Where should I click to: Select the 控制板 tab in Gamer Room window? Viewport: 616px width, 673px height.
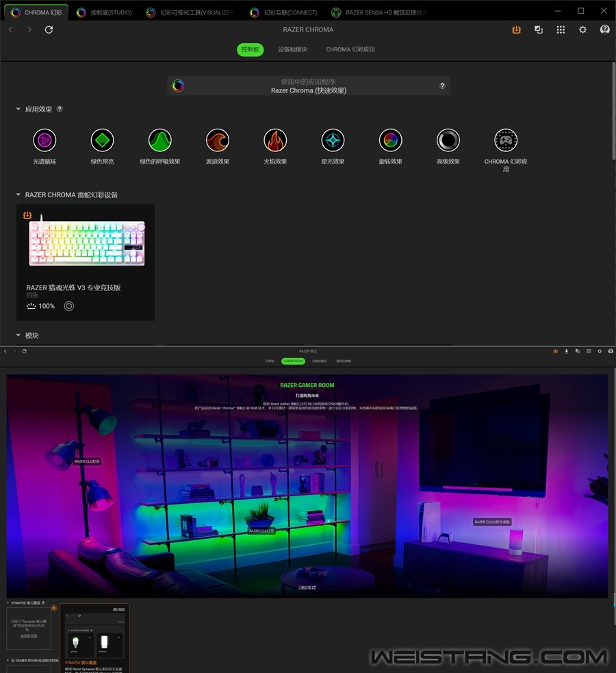[270, 361]
